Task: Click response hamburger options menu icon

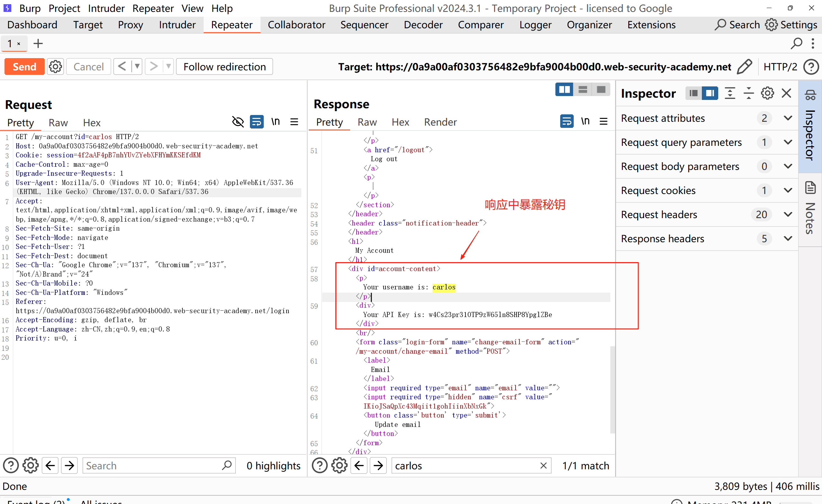Action: point(604,121)
